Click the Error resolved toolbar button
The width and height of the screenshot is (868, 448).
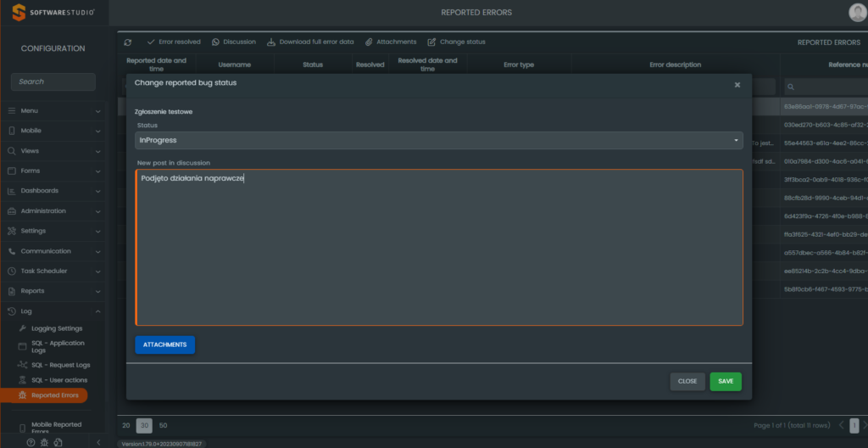coord(174,42)
